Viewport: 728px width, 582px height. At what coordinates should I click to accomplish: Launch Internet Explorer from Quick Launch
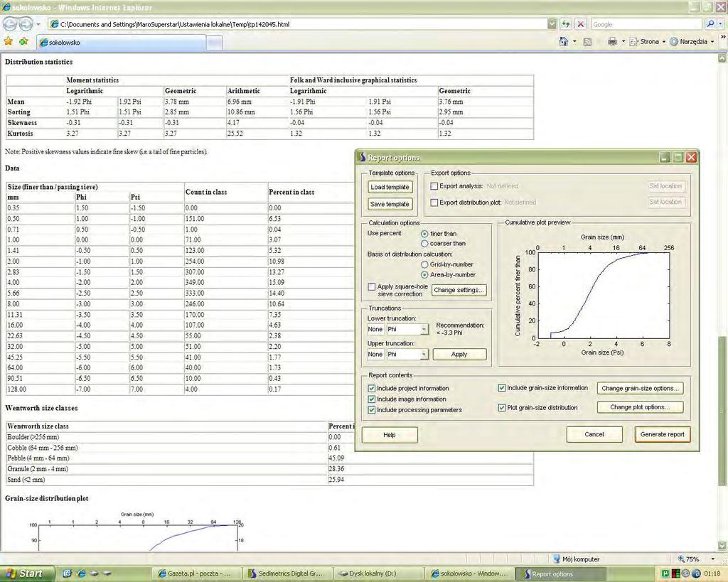point(81,573)
